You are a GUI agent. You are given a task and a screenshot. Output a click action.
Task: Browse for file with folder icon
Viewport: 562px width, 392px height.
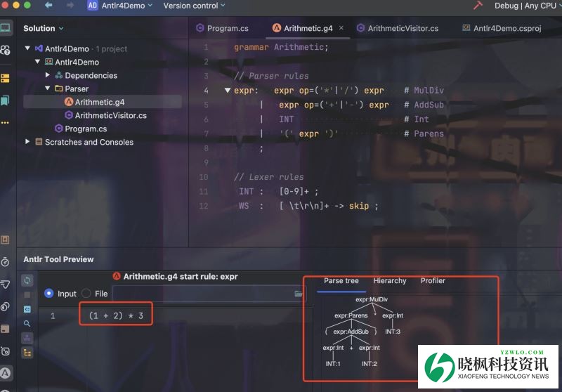[x=298, y=294]
